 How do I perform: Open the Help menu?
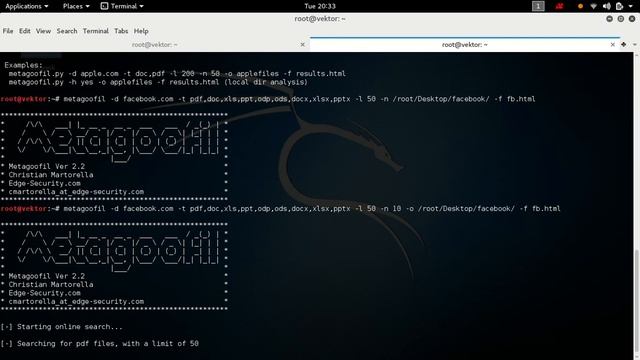tap(141, 31)
